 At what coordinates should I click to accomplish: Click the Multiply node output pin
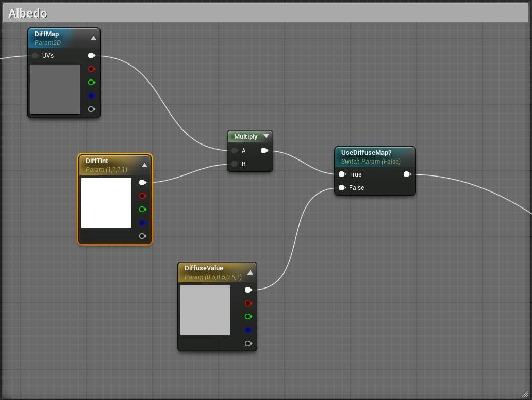264,150
